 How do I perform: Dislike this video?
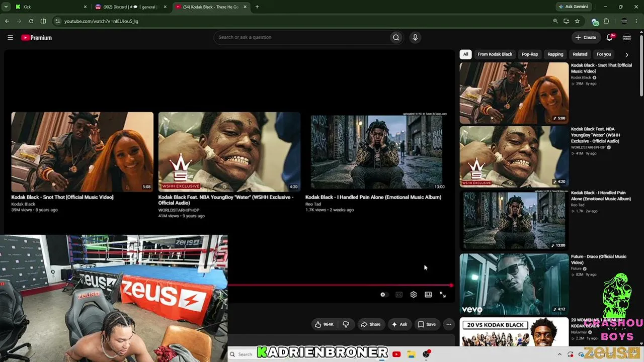pyautogui.click(x=346, y=324)
